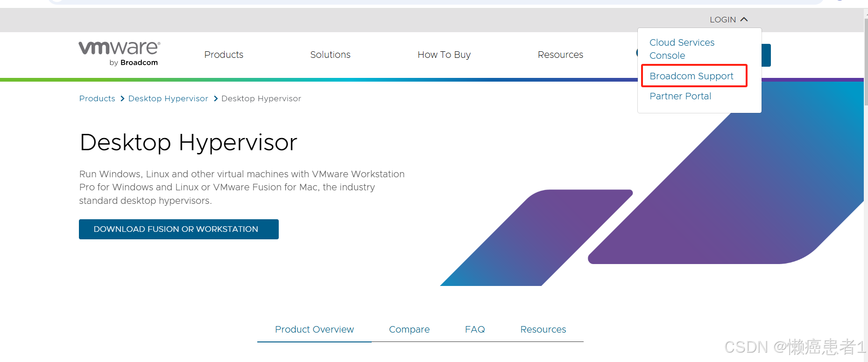Screen dimensions: 868x362
Task: Click the VMware by Broadcom logo
Action: 120,53
